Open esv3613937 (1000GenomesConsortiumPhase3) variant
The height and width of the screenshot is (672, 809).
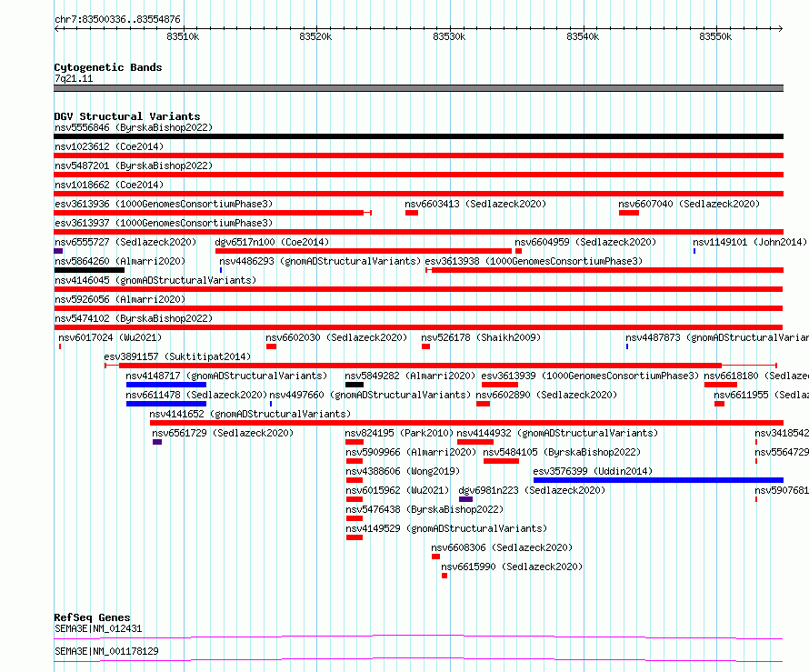164,223
